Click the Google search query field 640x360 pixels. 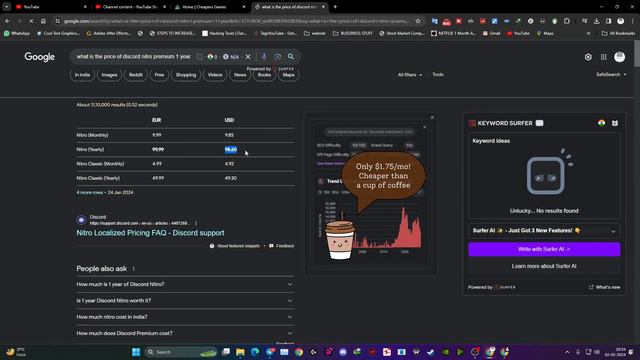pos(133,57)
